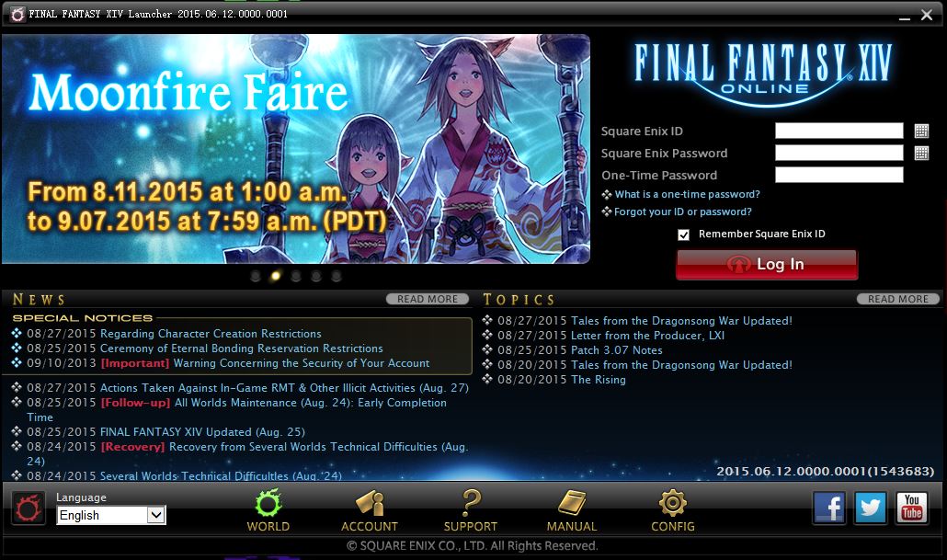This screenshot has height=560, width=947.
Task: Open the Twitter feed icon
Action: [871, 508]
